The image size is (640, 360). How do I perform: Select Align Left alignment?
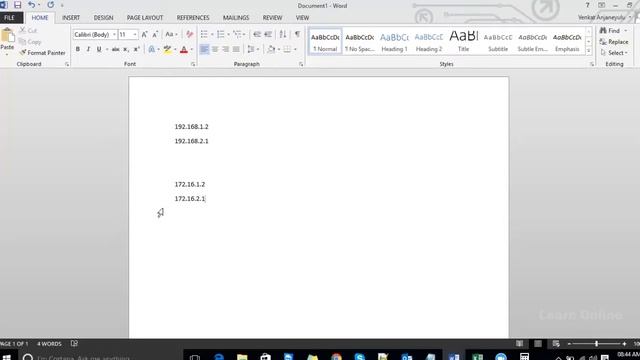click(x=204, y=49)
